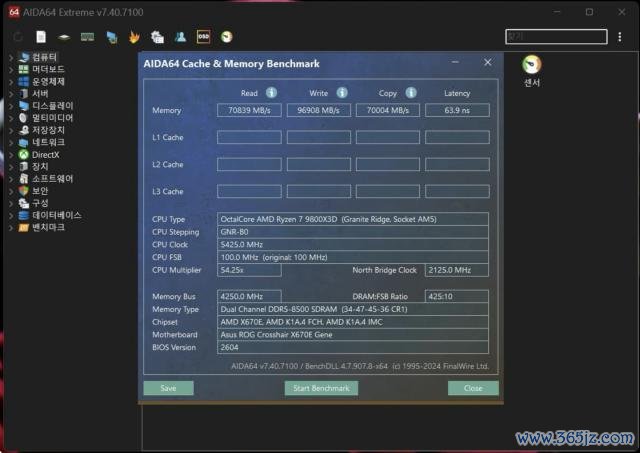Click the CPU Stepping value GNR-B0

353,232
